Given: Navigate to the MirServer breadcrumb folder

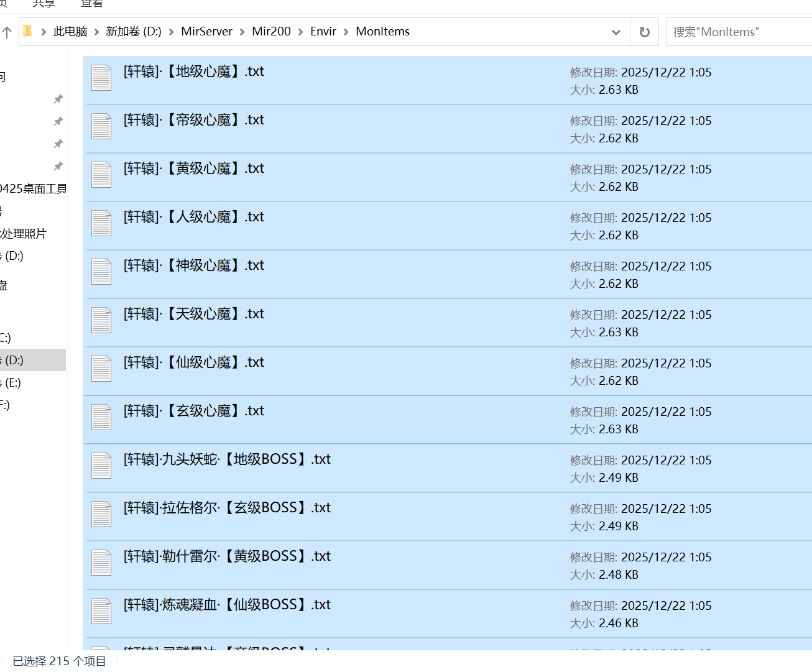Looking at the screenshot, I should (206, 32).
